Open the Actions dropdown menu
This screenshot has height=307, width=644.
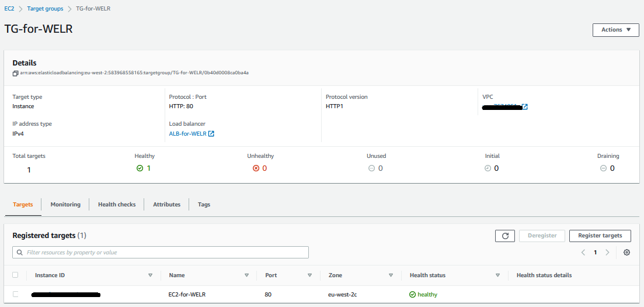(x=615, y=30)
